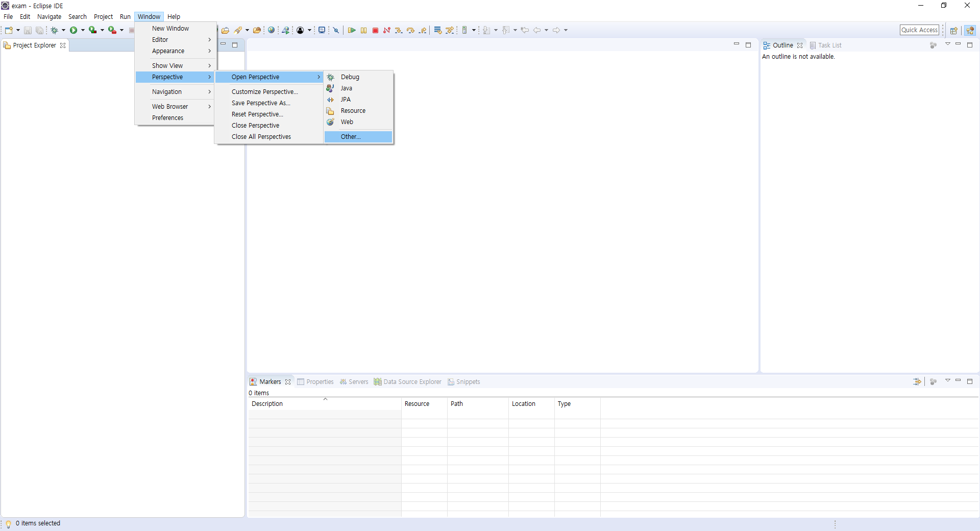Open the Coverage dropdown arrow

click(102, 30)
